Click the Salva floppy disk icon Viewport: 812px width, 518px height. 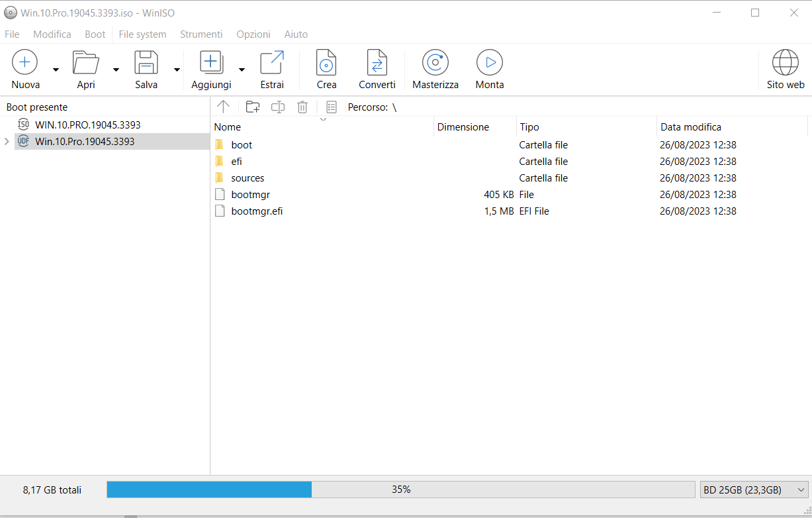pos(146,62)
